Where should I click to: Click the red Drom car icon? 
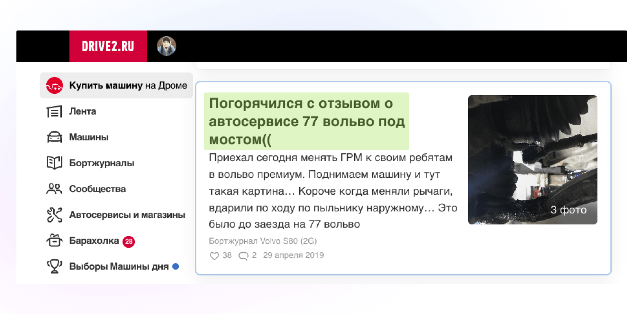point(54,85)
